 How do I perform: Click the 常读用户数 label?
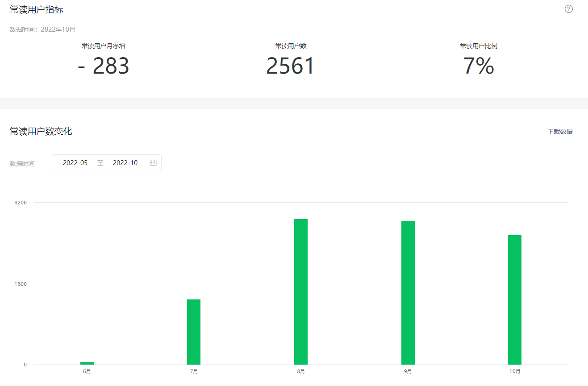pyautogui.click(x=291, y=46)
